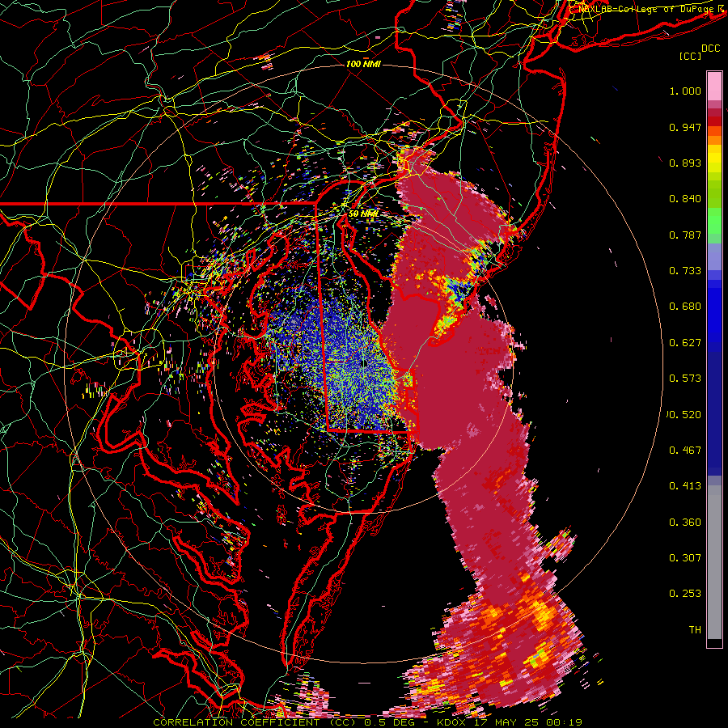Screen dimensions: 728x728
Task: Click the 0.5 DEG elevation text
Action: (389, 722)
